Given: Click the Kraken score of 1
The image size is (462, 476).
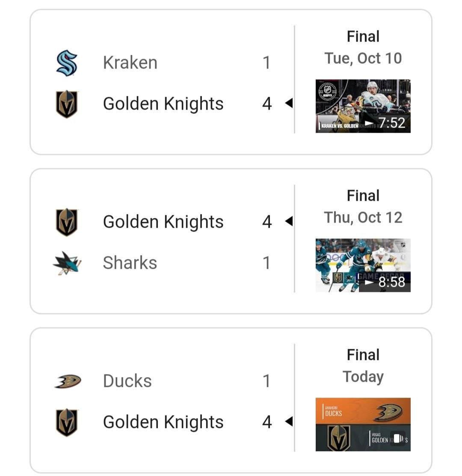Looking at the screenshot, I should (267, 63).
